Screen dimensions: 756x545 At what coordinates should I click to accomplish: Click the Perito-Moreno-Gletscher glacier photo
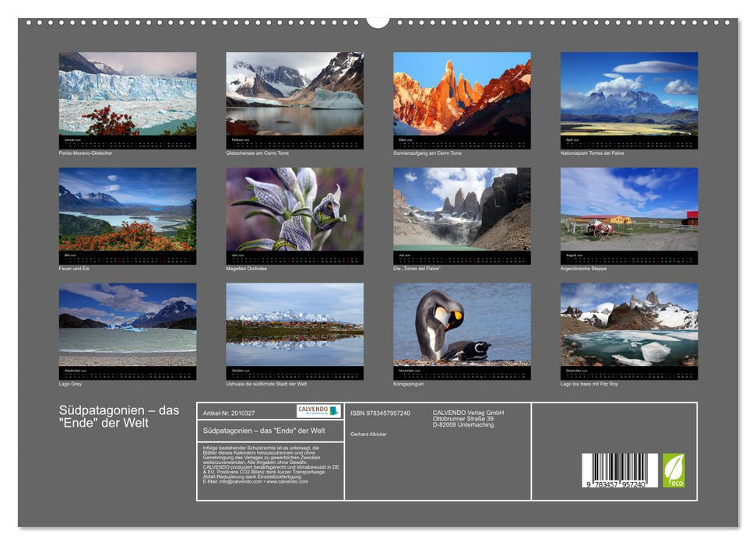[x=125, y=93]
